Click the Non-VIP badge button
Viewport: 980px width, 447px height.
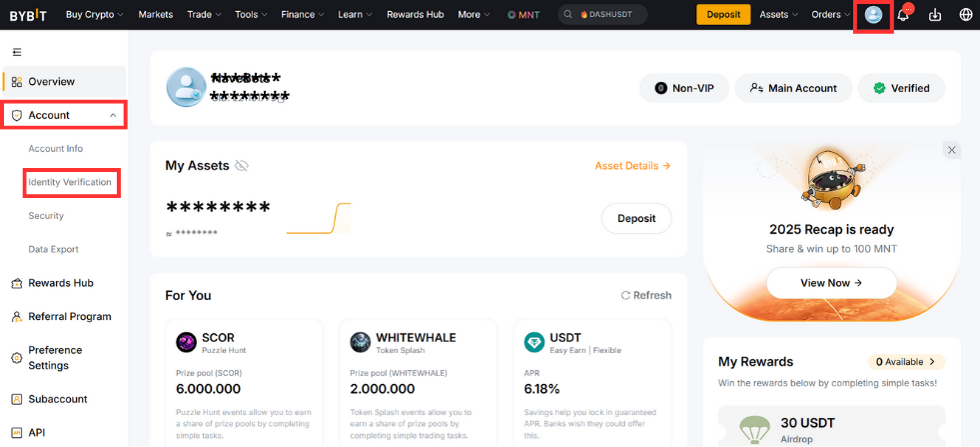(x=684, y=88)
